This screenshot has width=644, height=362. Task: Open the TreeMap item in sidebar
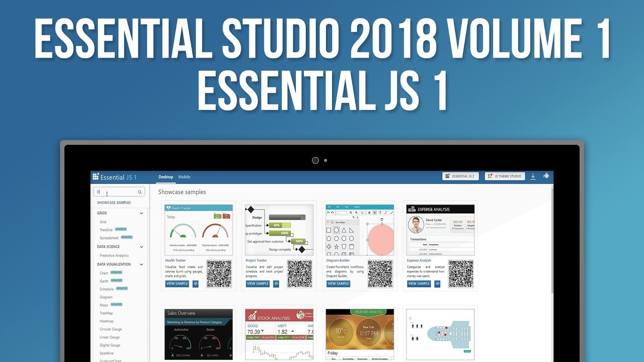[106, 313]
